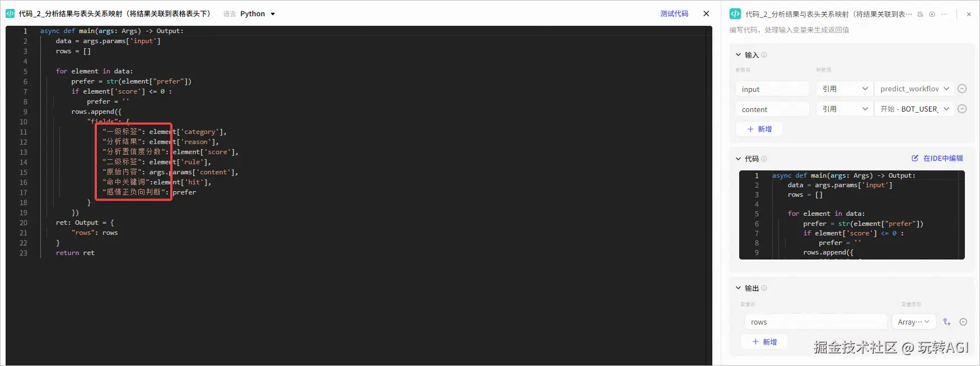Click the 变量类型 column label
Screen dimensions: 980x366
(911, 304)
